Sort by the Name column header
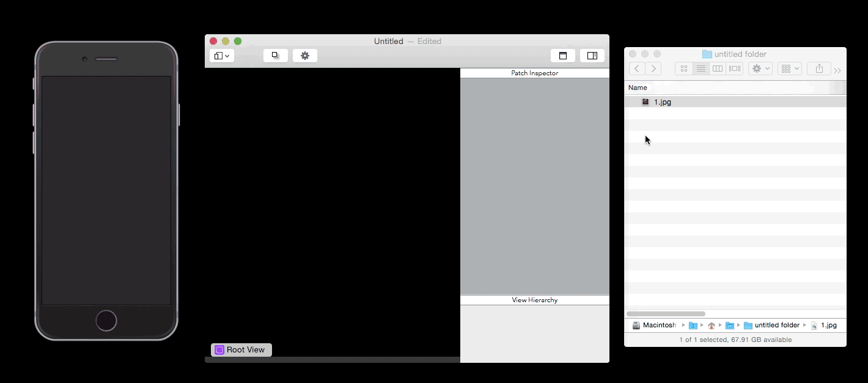 pos(735,87)
